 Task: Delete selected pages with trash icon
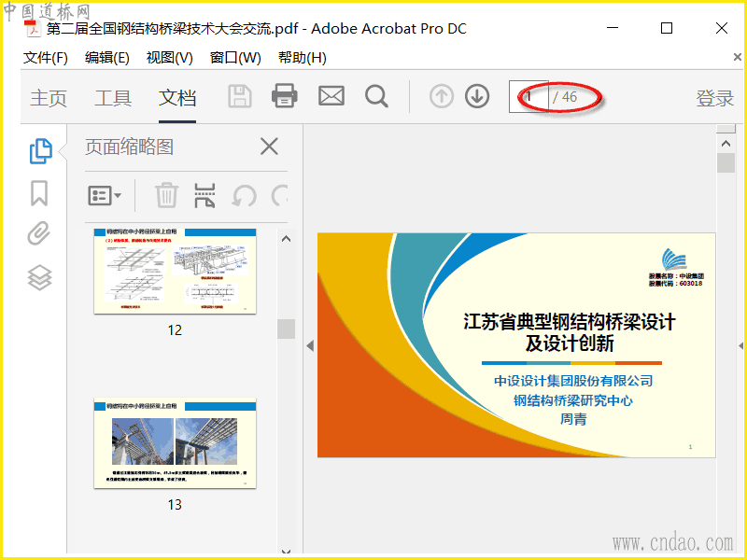click(166, 195)
